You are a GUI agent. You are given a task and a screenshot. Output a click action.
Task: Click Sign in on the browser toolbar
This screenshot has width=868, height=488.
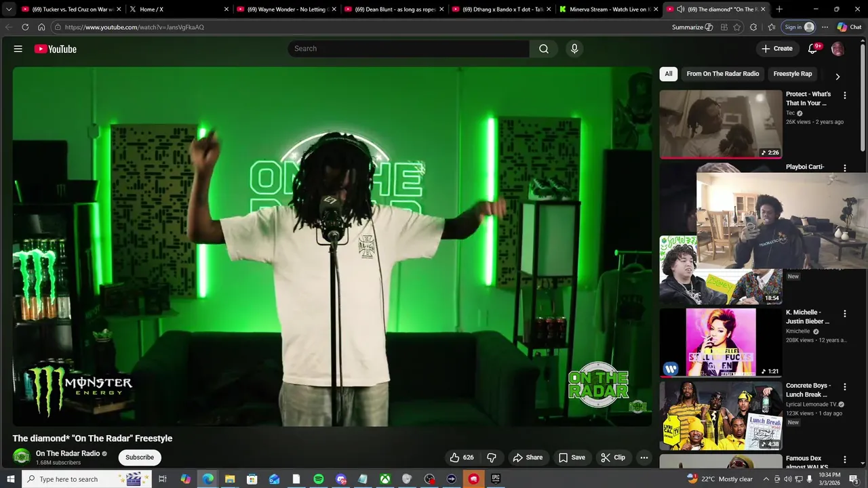tap(799, 27)
